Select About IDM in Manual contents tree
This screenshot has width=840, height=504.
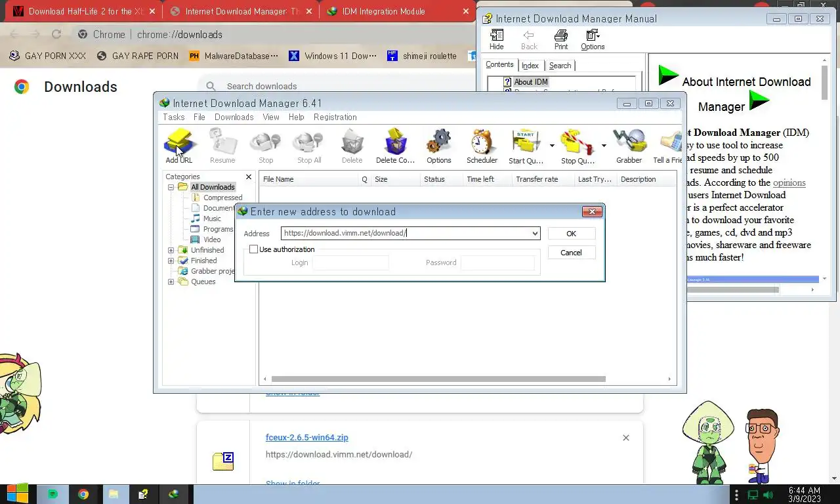pyautogui.click(x=530, y=82)
